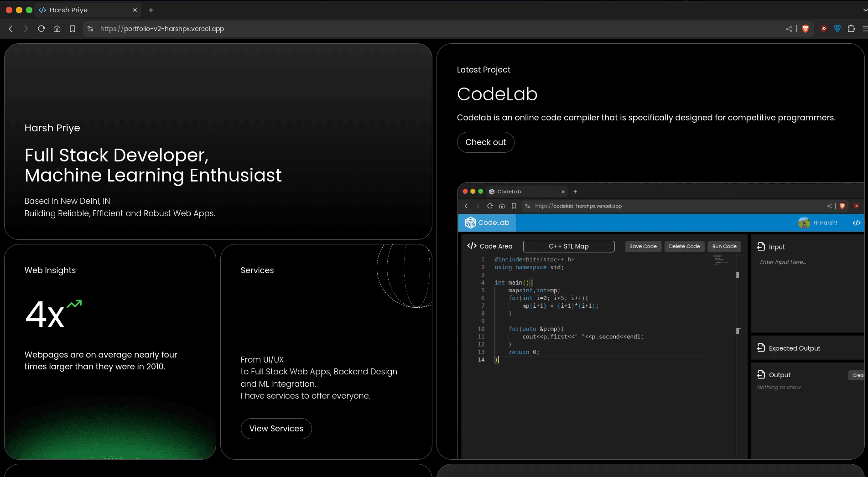
Task: Click the Check out button
Action: [485, 142]
